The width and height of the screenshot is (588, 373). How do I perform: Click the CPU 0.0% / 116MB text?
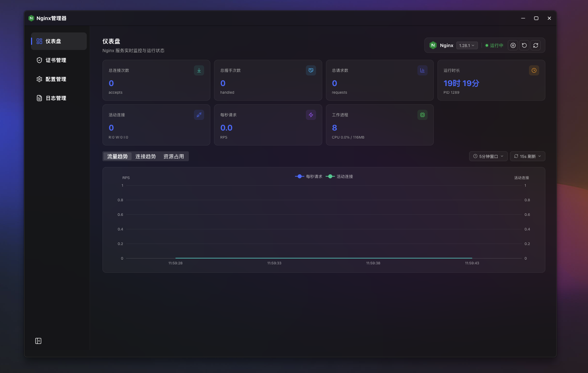click(x=348, y=137)
